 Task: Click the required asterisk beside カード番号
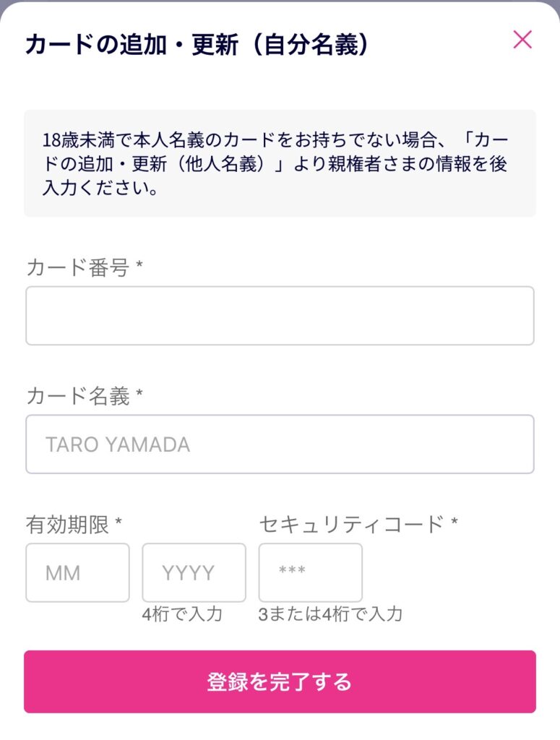tap(139, 267)
